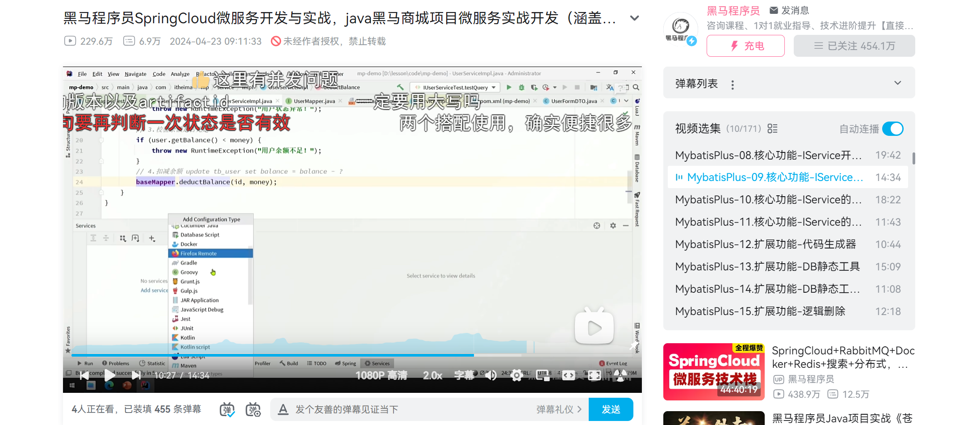Click 发消息 message envelope link
Screen dimensions: 980x425
(x=789, y=10)
